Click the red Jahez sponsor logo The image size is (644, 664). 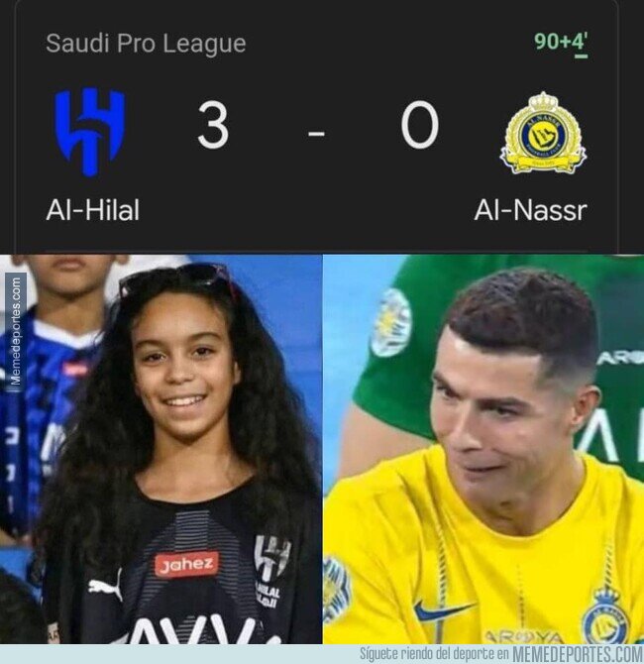coord(186,564)
